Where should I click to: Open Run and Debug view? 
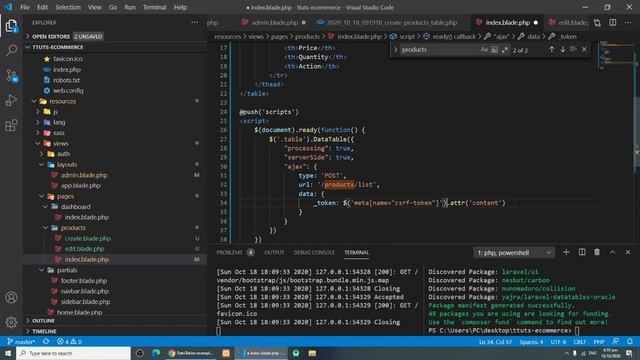click(x=11, y=100)
